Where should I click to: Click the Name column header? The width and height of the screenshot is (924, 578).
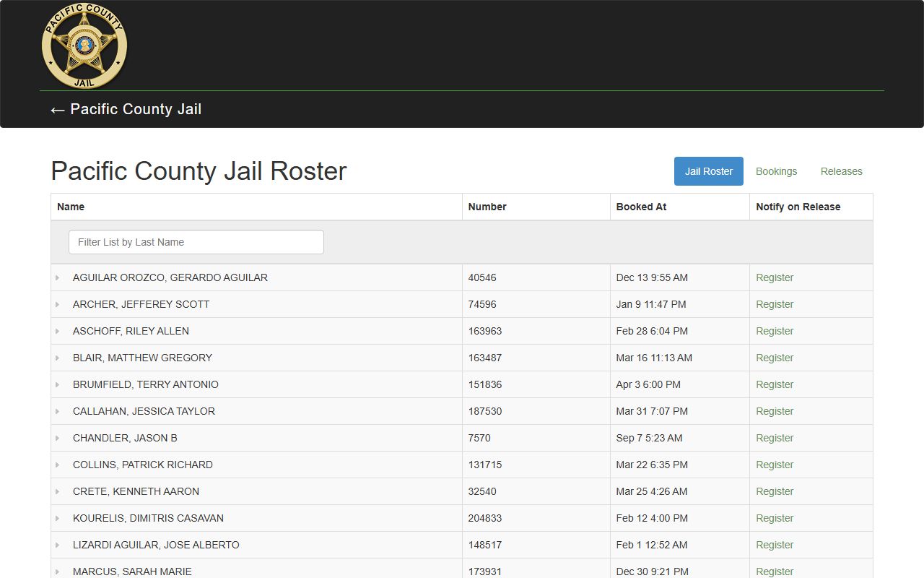(x=71, y=207)
